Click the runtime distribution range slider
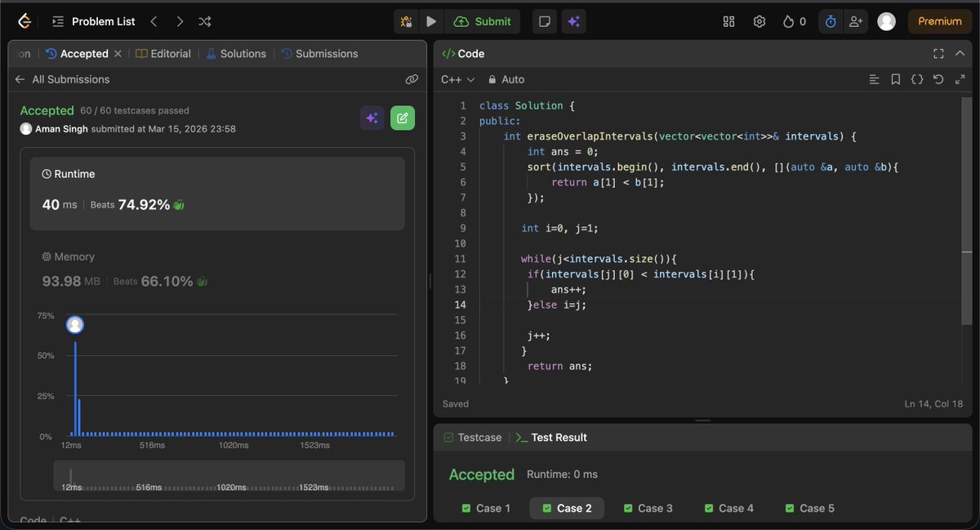Viewport: 980px width, 530px height. 229,476
